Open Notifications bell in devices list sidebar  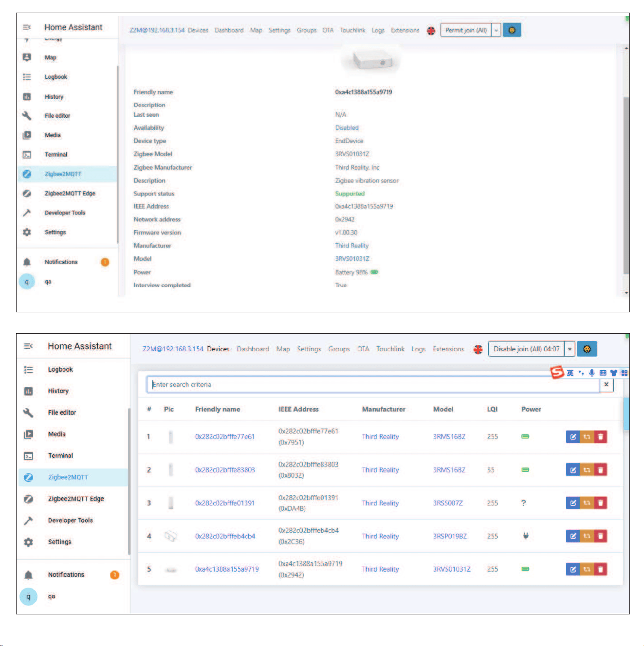point(28,575)
